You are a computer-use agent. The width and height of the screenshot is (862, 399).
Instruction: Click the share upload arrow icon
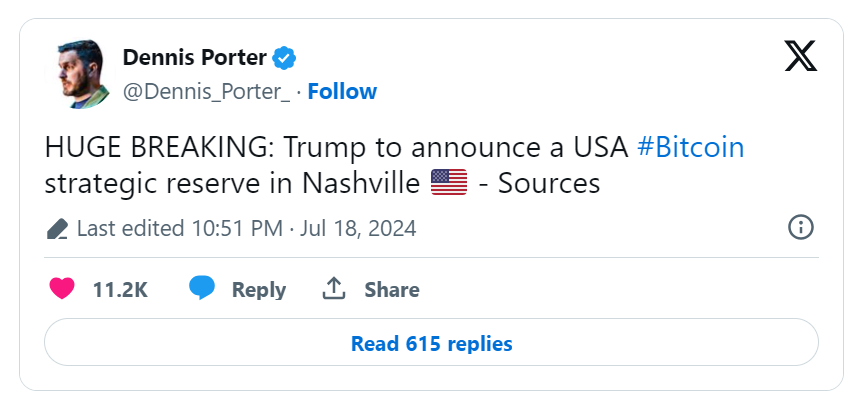[334, 289]
